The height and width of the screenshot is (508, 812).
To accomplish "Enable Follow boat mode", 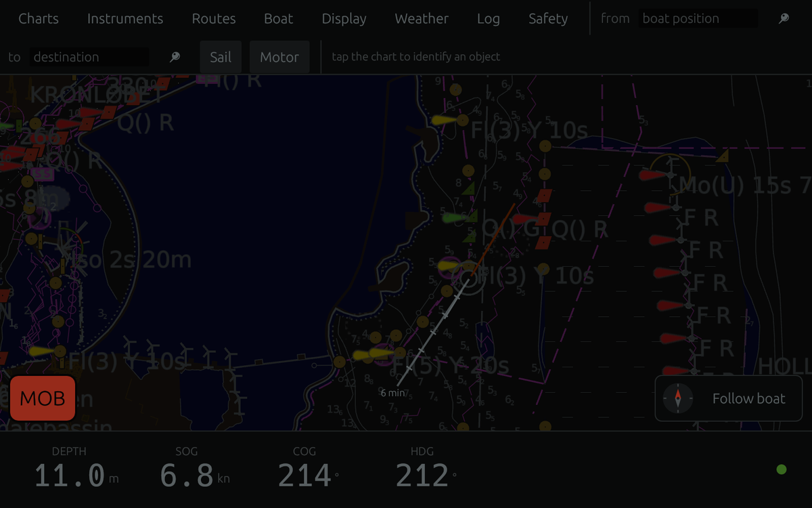I will point(729,398).
